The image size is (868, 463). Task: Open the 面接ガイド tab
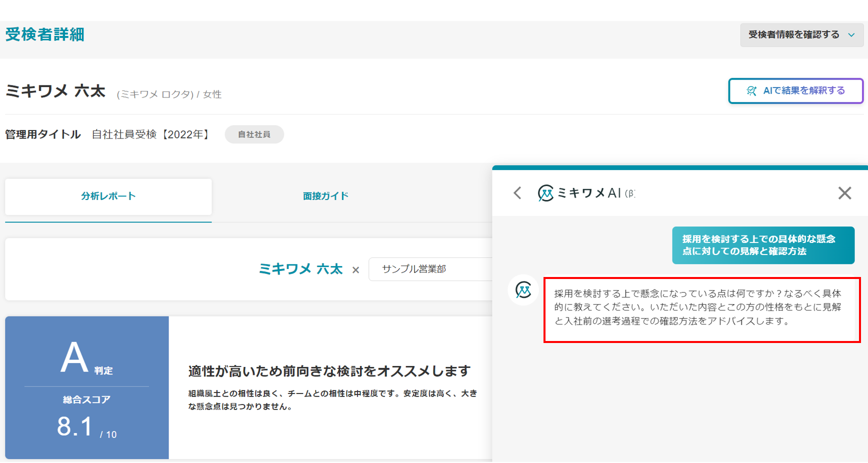tap(325, 196)
